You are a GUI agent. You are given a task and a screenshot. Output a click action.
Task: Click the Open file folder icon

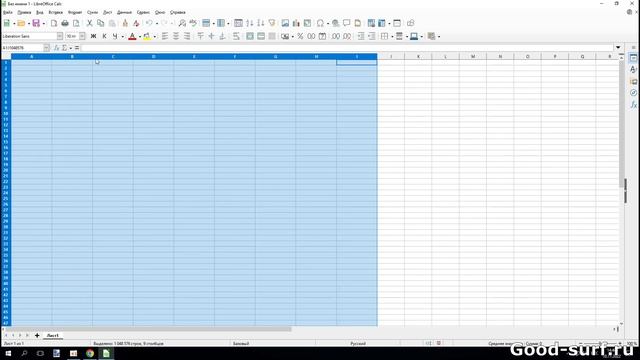click(x=21, y=23)
